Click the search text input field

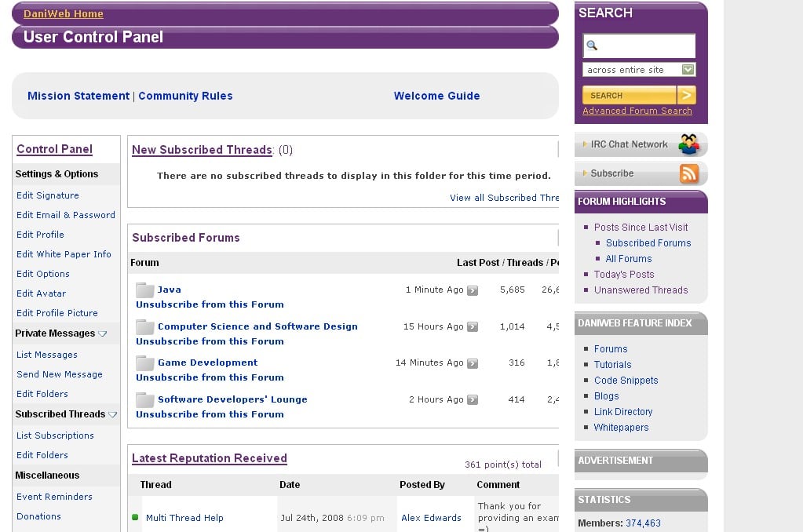pyautogui.click(x=639, y=46)
